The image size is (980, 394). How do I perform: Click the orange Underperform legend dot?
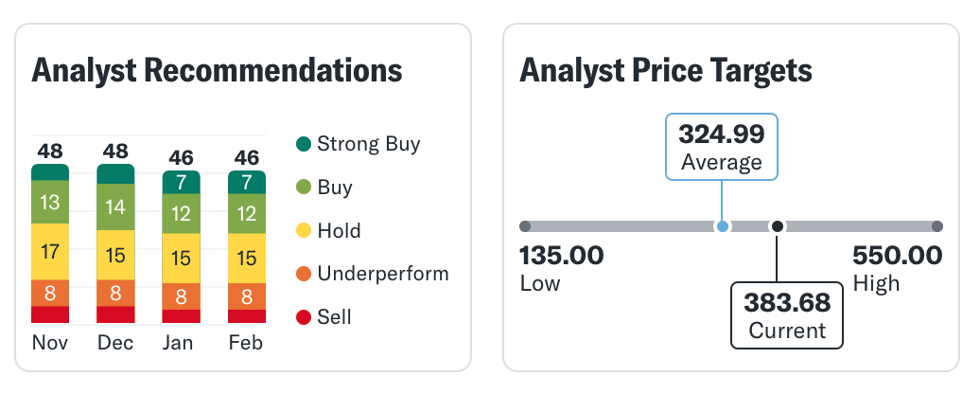click(x=304, y=275)
